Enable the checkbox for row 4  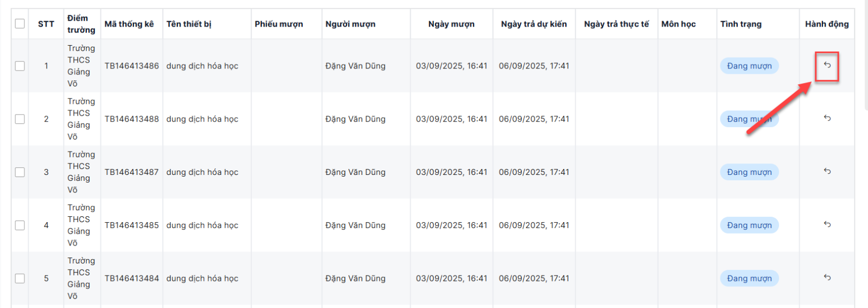tap(20, 225)
